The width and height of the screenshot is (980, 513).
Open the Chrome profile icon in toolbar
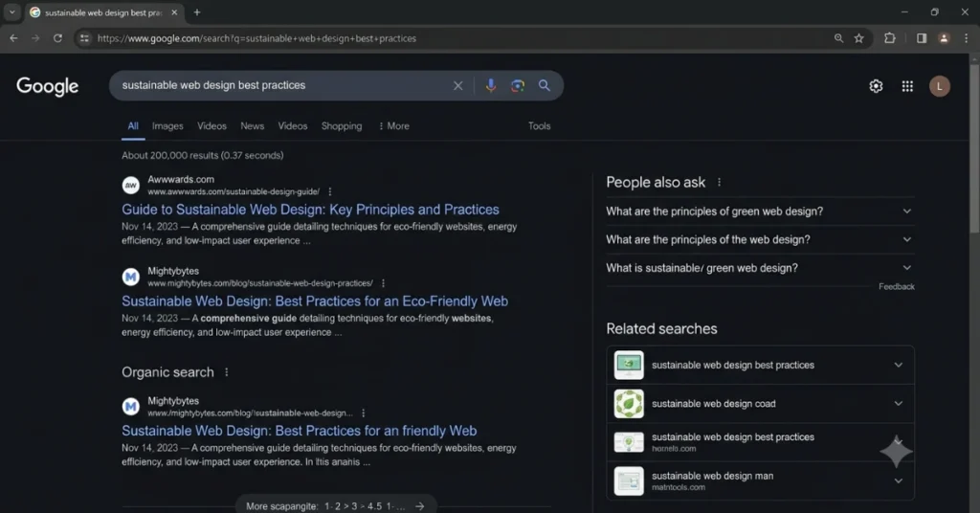(x=944, y=38)
